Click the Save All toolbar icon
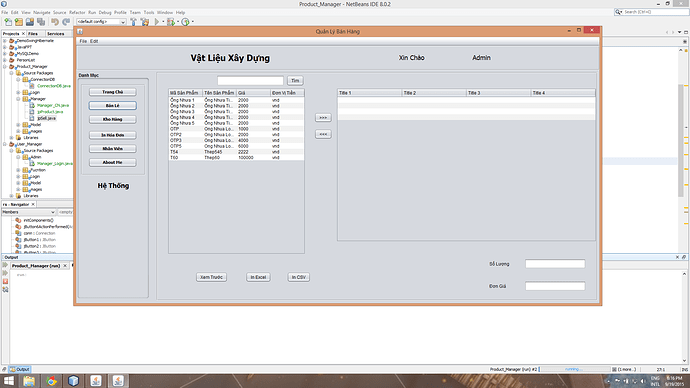 (x=41, y=22)
